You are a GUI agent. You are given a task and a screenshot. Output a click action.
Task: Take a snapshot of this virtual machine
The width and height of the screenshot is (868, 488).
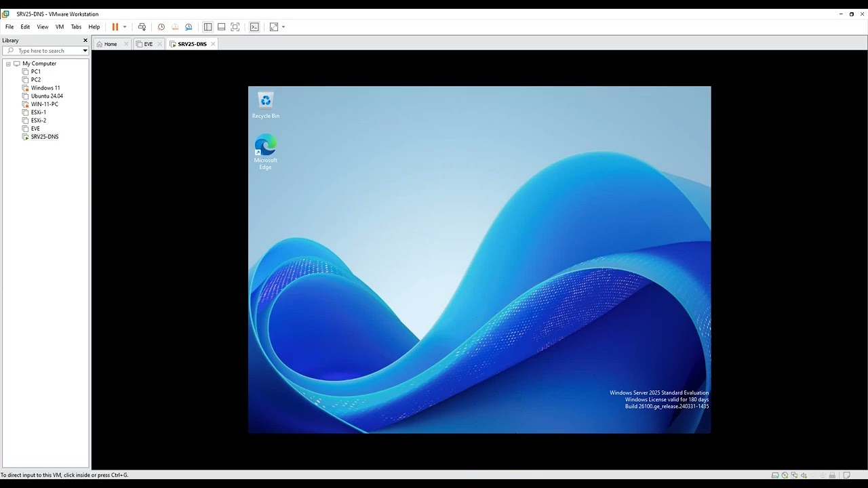(161, 27)
